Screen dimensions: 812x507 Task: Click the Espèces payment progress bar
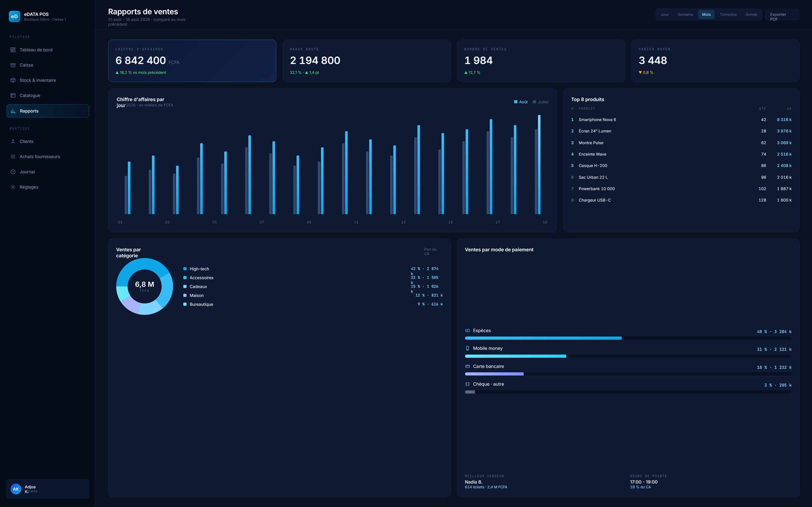click(x=628, y=338)
